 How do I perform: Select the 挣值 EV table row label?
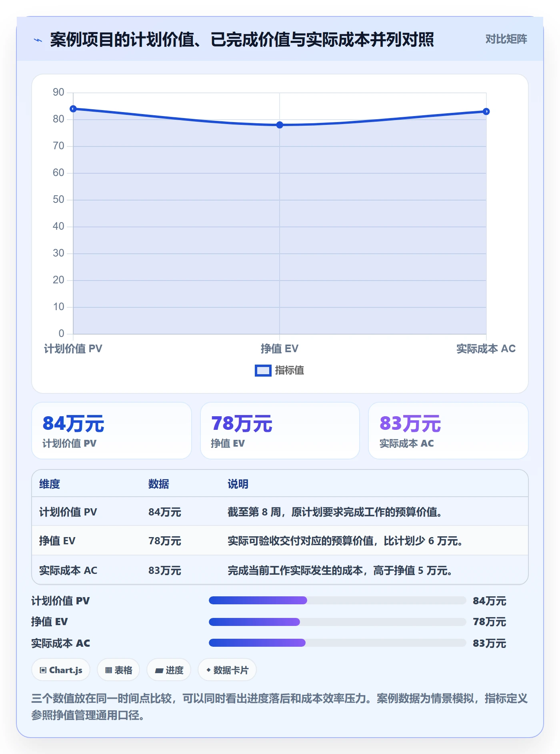pyautogui.click(x=57, y=541)
